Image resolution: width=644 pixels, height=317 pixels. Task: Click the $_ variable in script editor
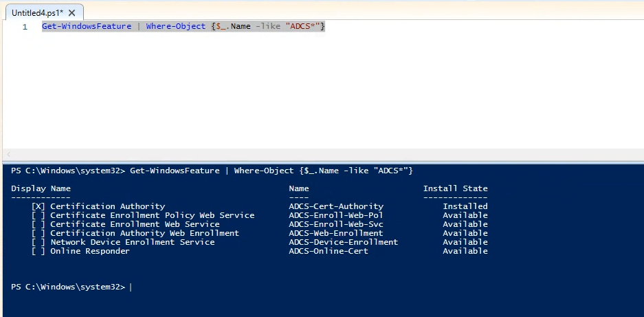point(221,26)
